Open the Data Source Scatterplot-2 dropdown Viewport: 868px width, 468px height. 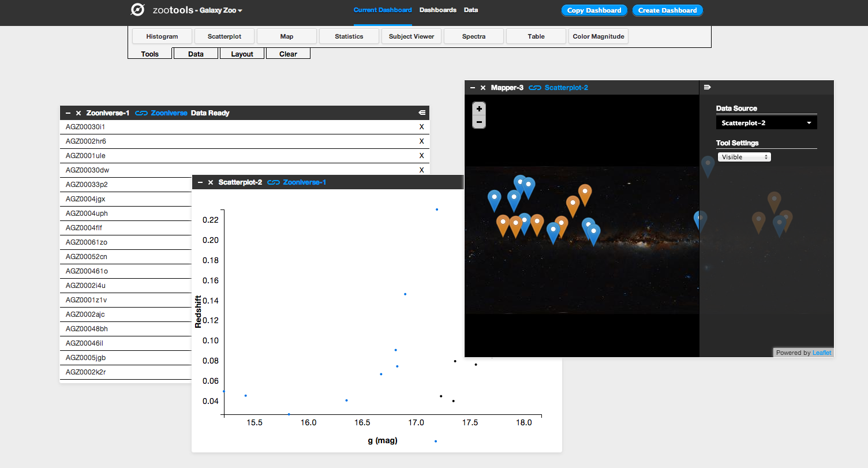coord(766,123)
